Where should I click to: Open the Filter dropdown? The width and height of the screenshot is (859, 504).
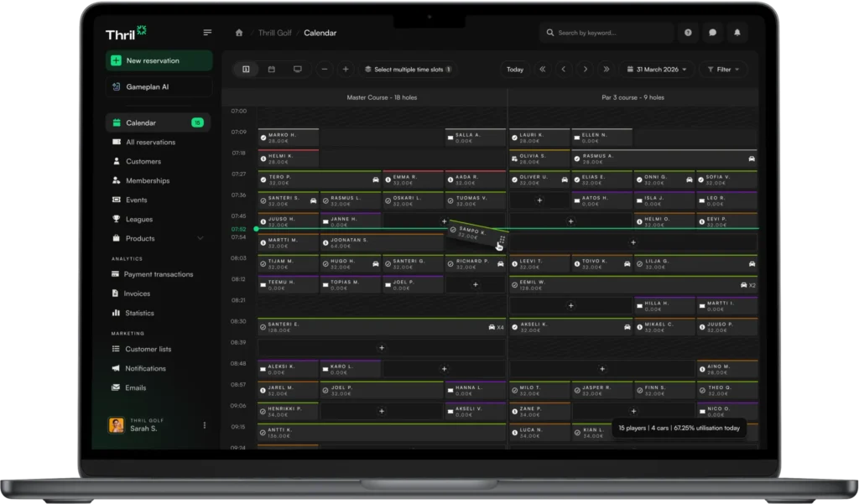[x=724, y=70]
